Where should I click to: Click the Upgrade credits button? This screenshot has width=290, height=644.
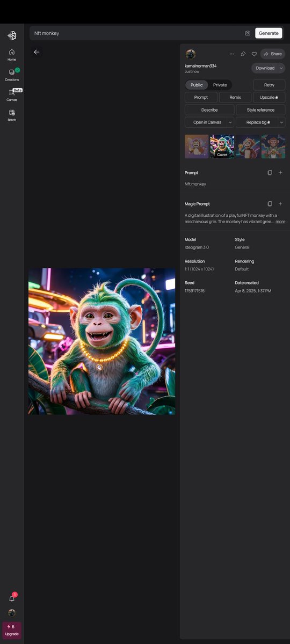click(x=12, y=630)
